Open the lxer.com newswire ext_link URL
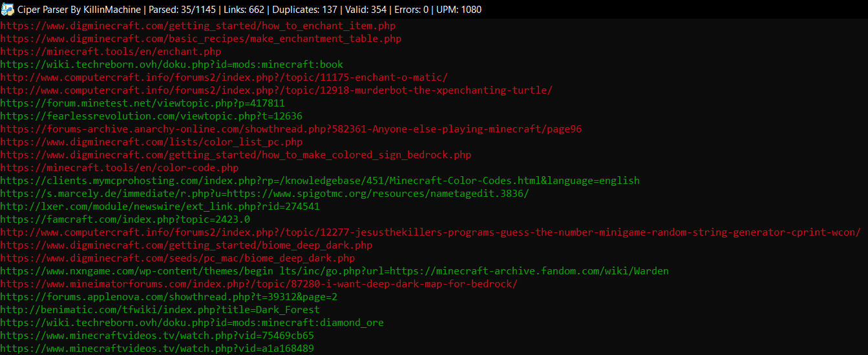Viewport: 868px width, 355px height. [160, 207]
